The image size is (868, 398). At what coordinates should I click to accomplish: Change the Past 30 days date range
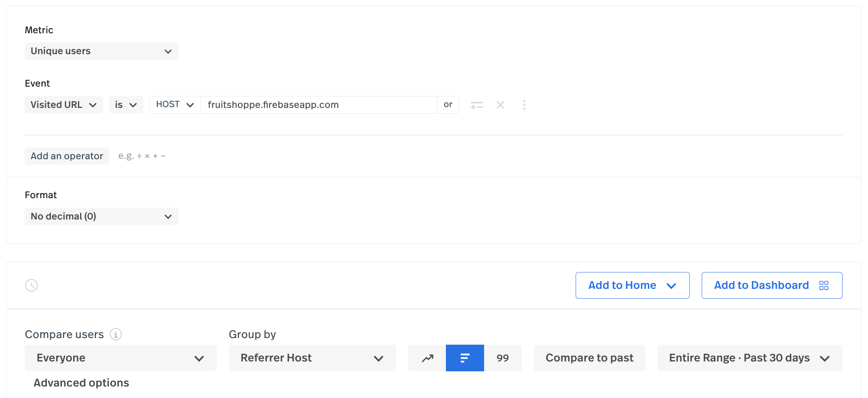tap(749, 358)
